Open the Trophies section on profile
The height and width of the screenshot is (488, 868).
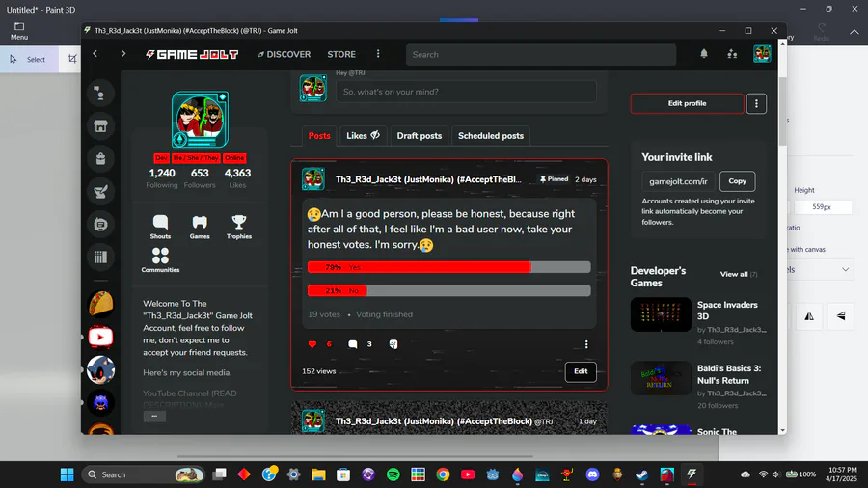(x=238, y=227)
